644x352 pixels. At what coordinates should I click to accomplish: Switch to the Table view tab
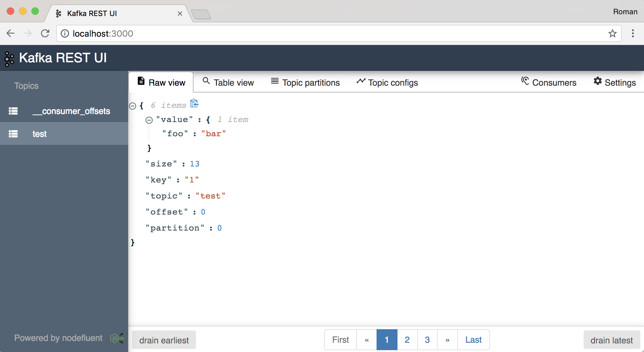coord(228,83)
